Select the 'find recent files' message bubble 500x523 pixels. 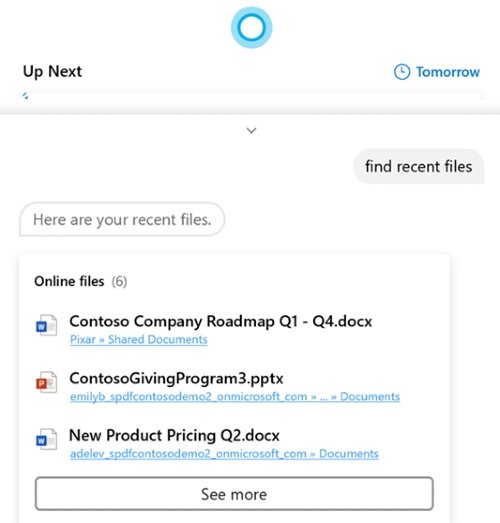[418, 166]
